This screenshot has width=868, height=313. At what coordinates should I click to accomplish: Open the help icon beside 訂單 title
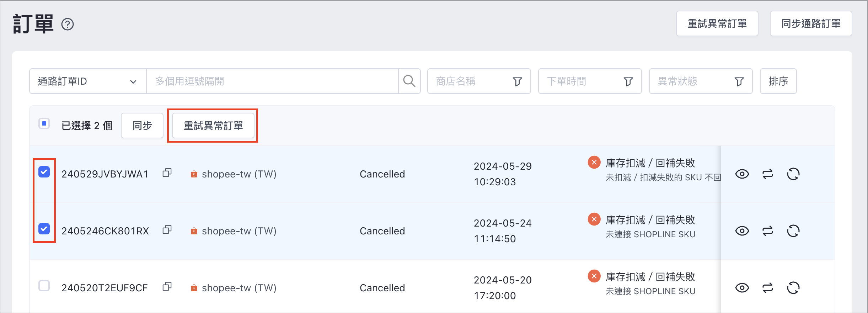[x=68, y=25]
